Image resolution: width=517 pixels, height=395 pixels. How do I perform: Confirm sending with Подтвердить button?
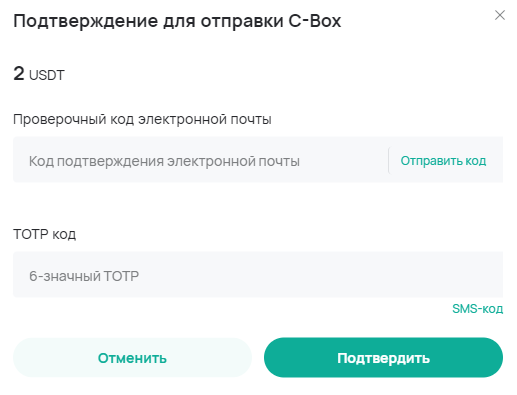tap(383, 358)
